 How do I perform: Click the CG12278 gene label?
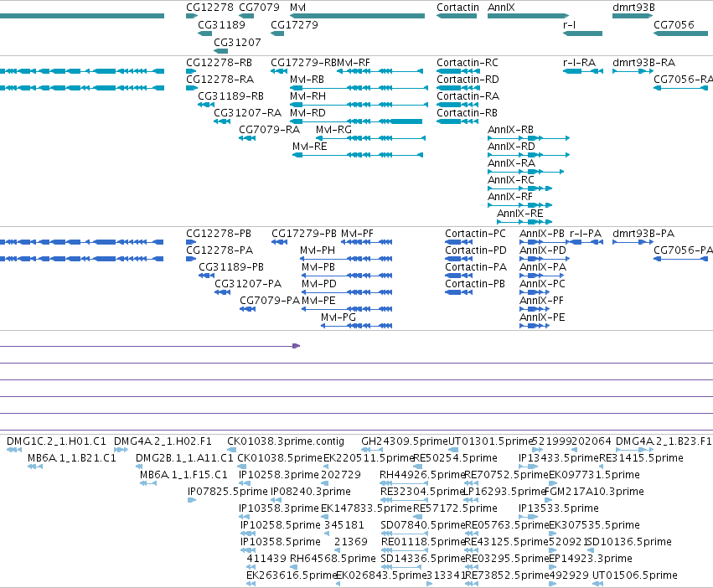click(209, 8)
